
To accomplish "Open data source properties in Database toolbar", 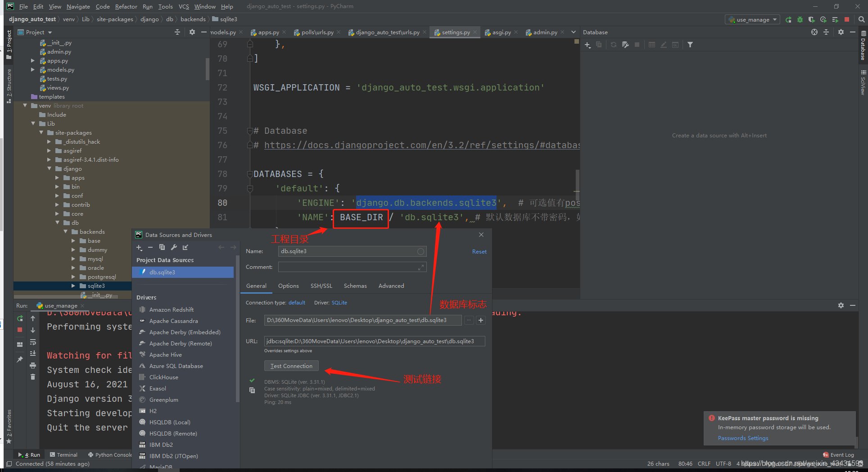I will 625,45.
